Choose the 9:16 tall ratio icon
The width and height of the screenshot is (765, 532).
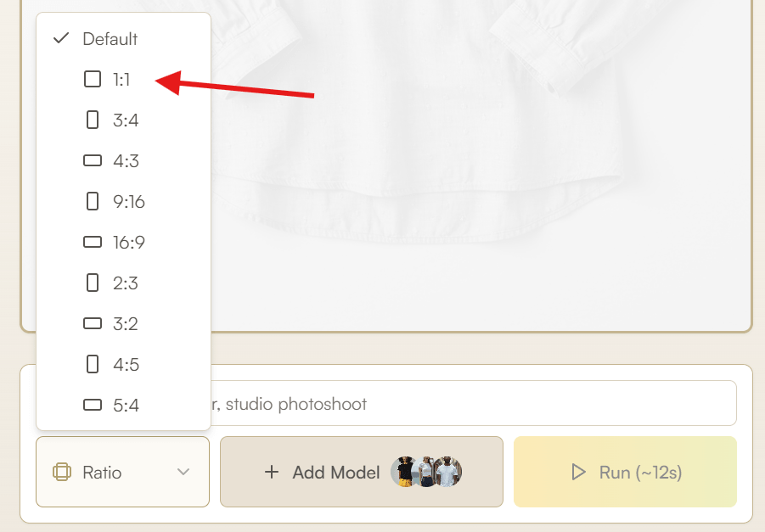(93, 202)
